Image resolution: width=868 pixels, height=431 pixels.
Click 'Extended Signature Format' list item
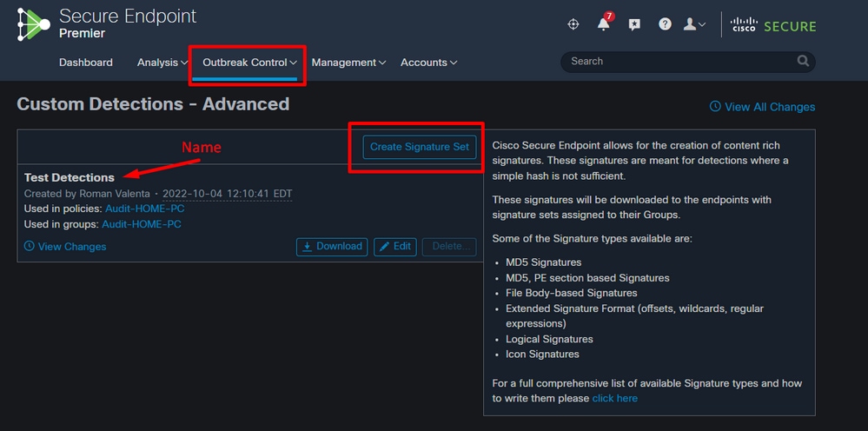634,316
